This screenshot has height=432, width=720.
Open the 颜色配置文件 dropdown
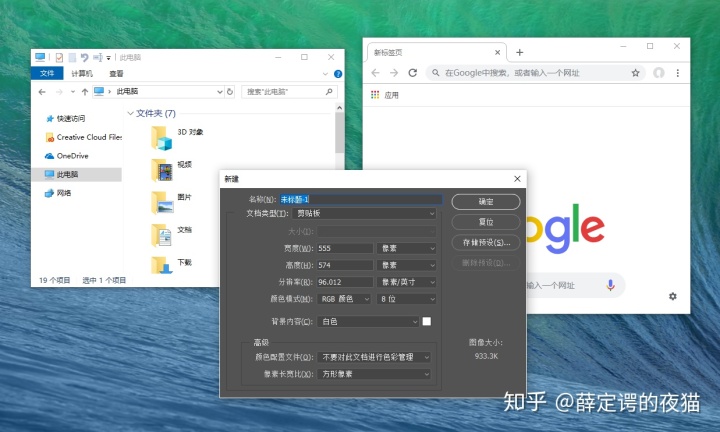[374, 357]
